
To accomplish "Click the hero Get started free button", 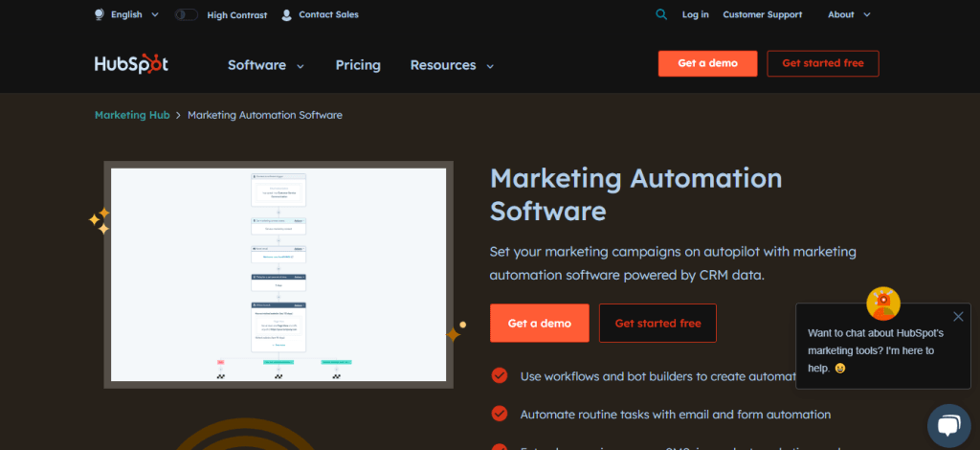I will 657,323.
